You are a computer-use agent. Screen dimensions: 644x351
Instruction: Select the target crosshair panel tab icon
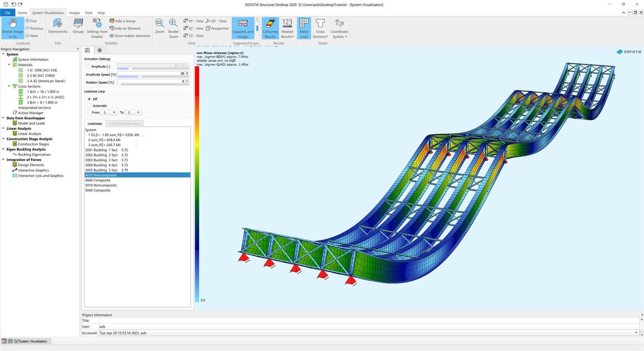[x=100, y=50]
